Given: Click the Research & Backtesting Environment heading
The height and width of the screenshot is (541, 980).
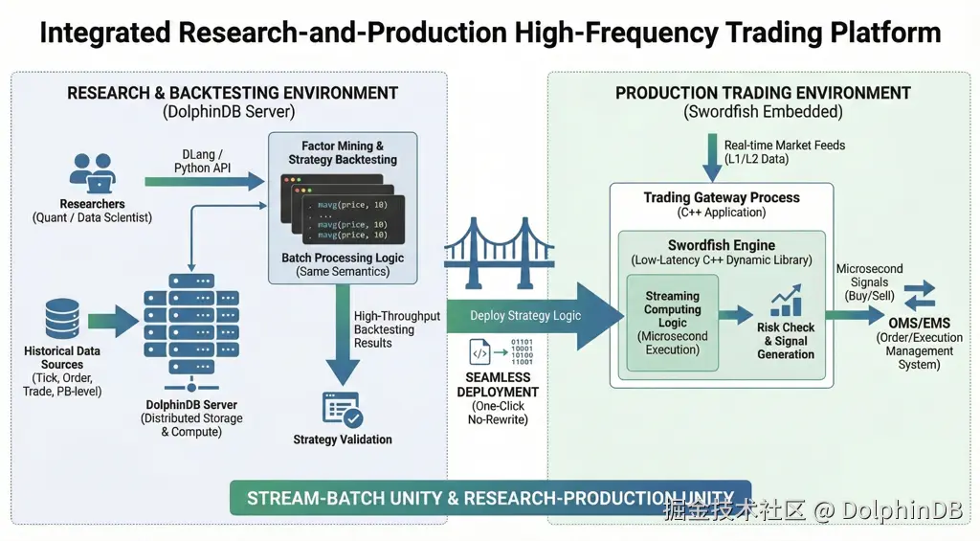Looking at the screenshot, I should coord(233,93).
